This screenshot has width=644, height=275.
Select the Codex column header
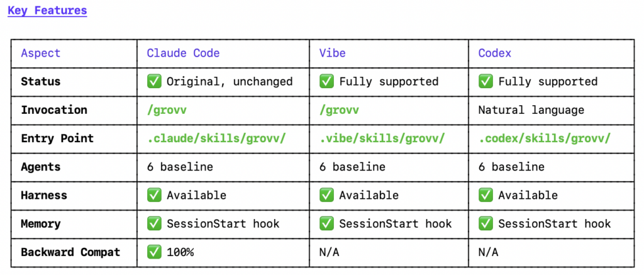pyautogui.click(x=495, y=53)
